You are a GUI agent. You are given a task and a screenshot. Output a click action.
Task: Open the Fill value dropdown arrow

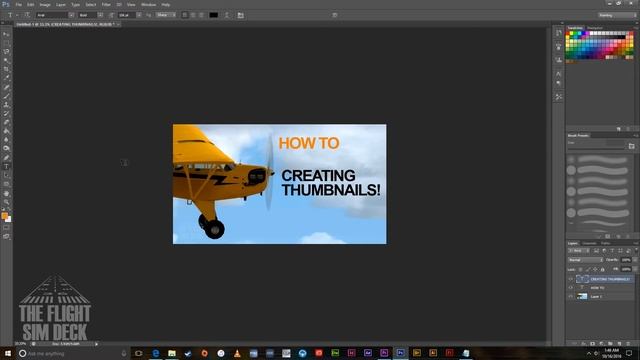[635, 269]
